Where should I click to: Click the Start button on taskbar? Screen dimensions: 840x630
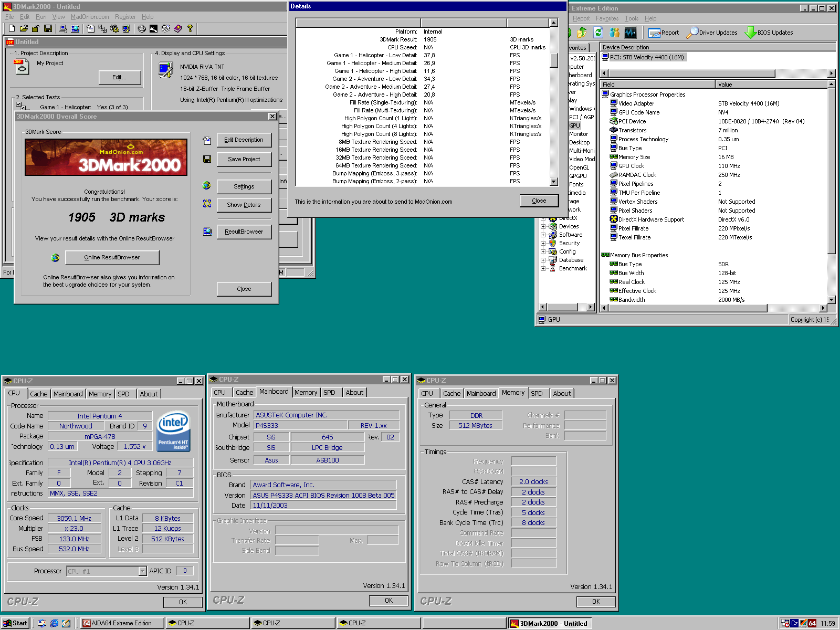15,623
